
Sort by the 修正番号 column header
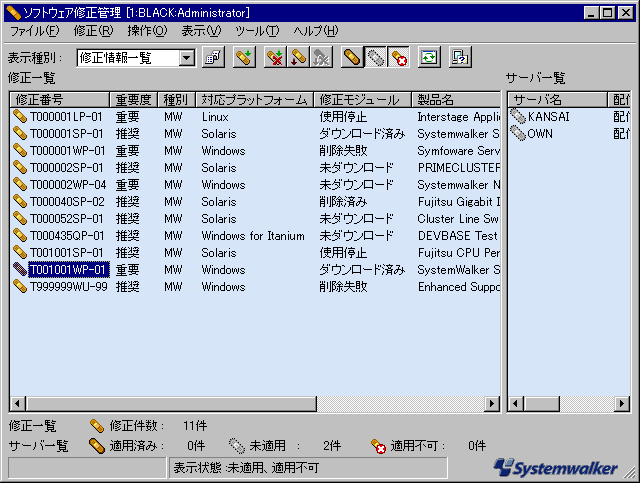(60, 100)
